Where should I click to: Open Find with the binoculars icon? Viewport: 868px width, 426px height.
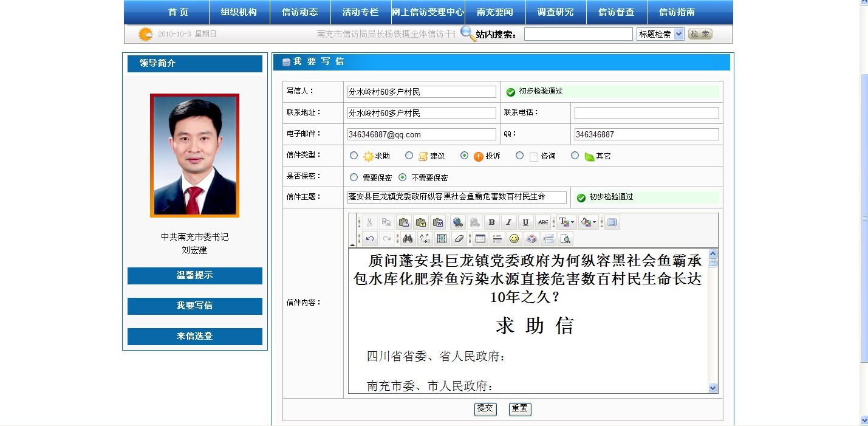(x=408, y=238)
